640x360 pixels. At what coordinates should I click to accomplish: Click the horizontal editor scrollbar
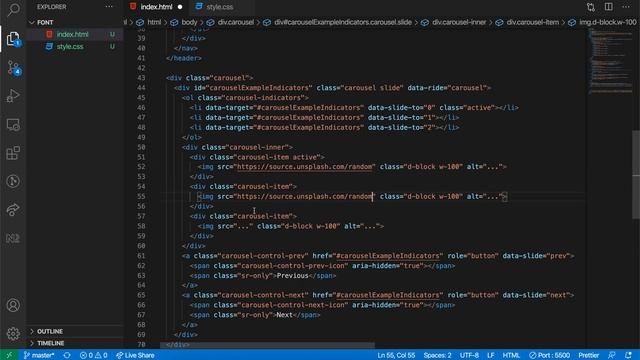pos(267,345)
